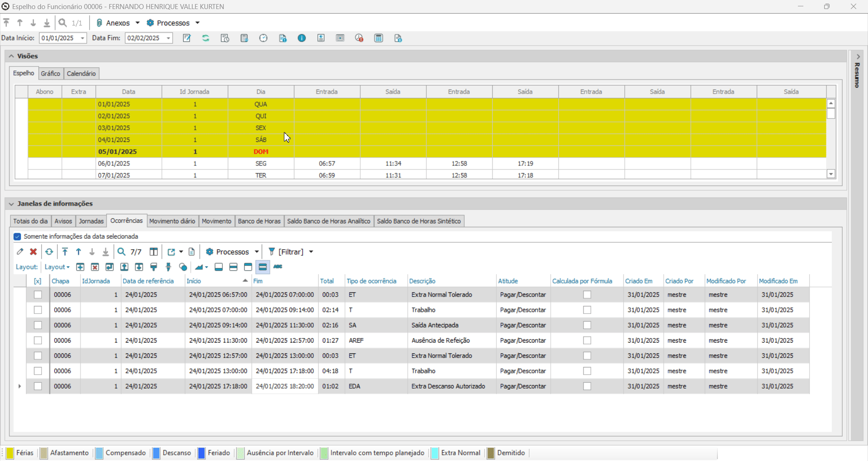868x461 pixels.
Task: Click the clock with red alert icon
Action: click(x=359, y=38)
